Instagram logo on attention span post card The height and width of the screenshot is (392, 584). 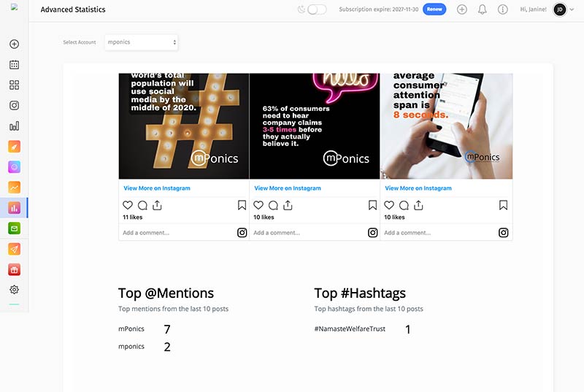(504, 233)
